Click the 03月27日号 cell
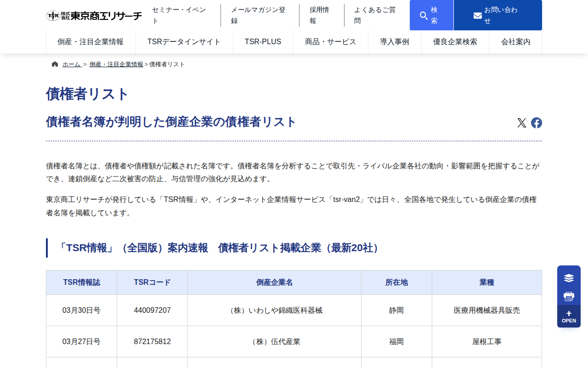This screenshot has height=368, width=588. tap(82, 342)
